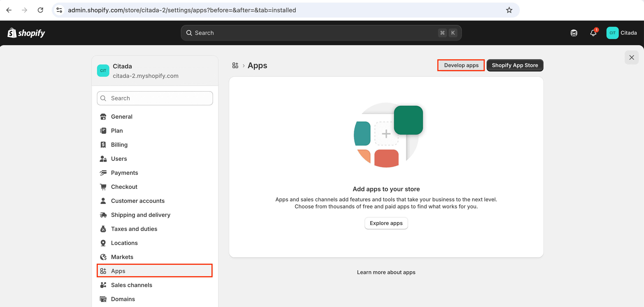Open notifications bell
Viewport: 644px width, 307px height.
[593, 33]
